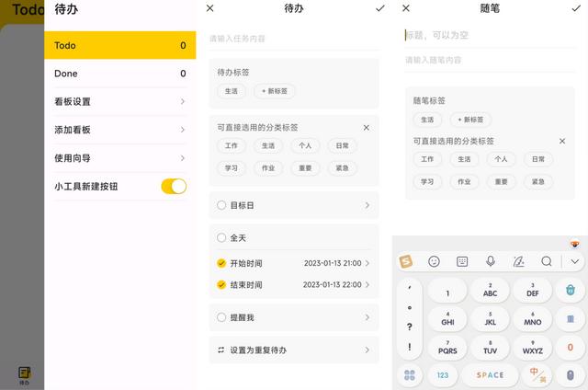The image size is (588, 390).
Task: Open 设置为重复待办 repeat option
Action: coord(294,350)
